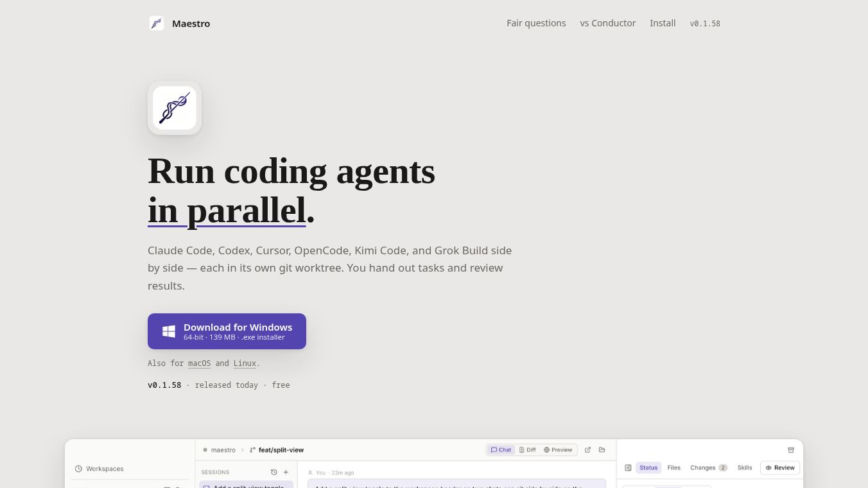Click the Maestro logo icon in the navbar

[x=157, y=23]
